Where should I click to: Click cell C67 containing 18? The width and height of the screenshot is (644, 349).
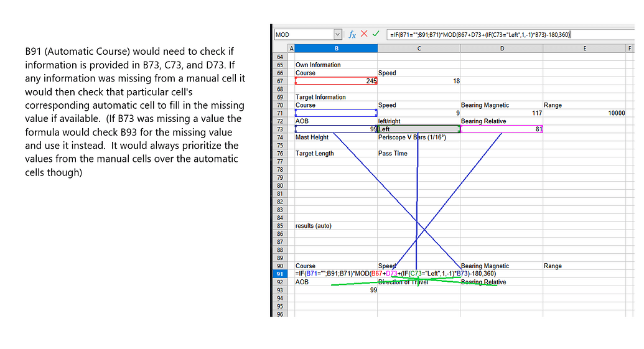pos(419,81)
